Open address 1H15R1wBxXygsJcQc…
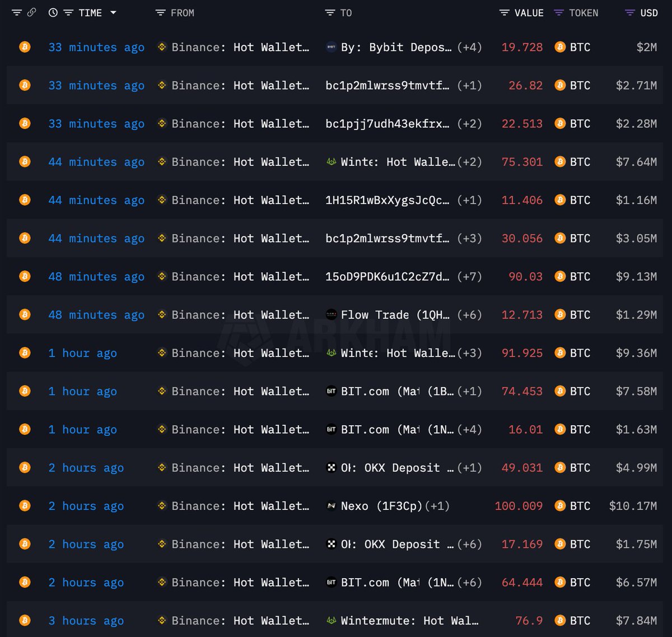 [388, 200]
